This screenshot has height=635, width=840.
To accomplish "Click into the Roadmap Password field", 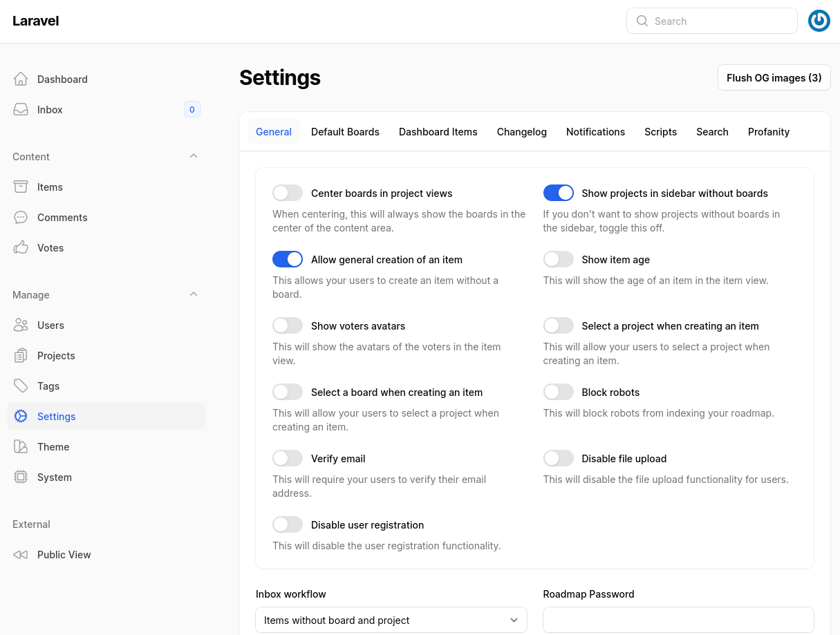I will point(678,620).
